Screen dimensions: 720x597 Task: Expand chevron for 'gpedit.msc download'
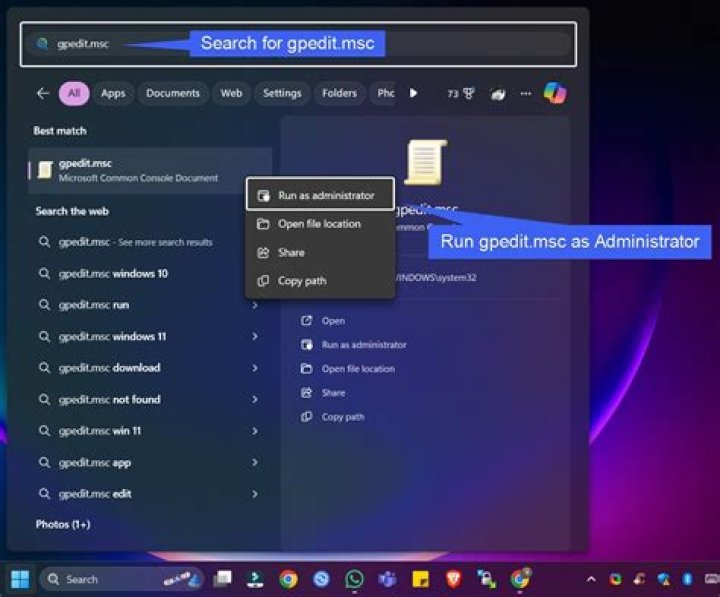[255, 368]
